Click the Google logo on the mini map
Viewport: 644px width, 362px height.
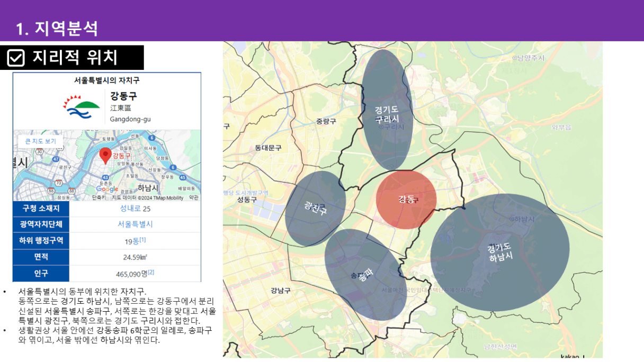click(x=108, y=189)
